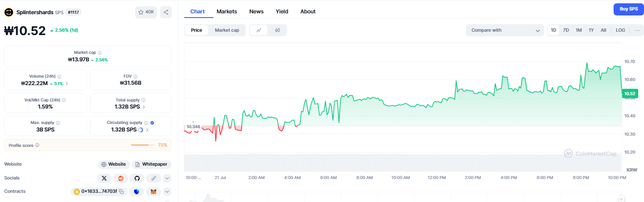Expand Volume (24h) details arrow
The height and width of the screenshot is (202, 644).
[67, 83]
